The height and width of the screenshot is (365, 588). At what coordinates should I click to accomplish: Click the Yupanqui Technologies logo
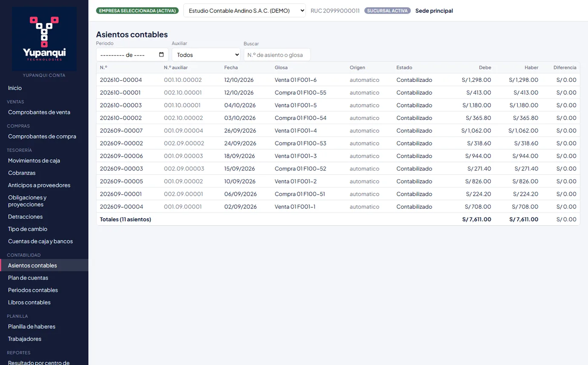(44, 39)
